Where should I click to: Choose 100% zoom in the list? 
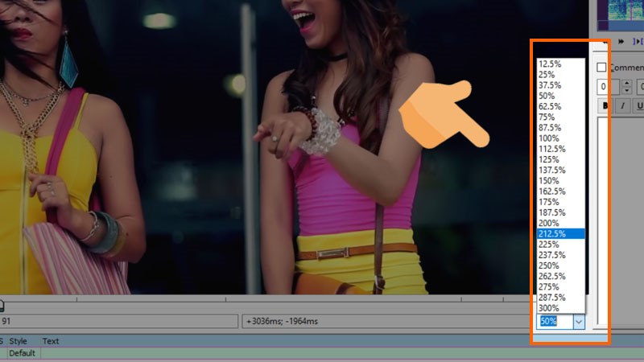pyautogui.click(x=560, y=138)
